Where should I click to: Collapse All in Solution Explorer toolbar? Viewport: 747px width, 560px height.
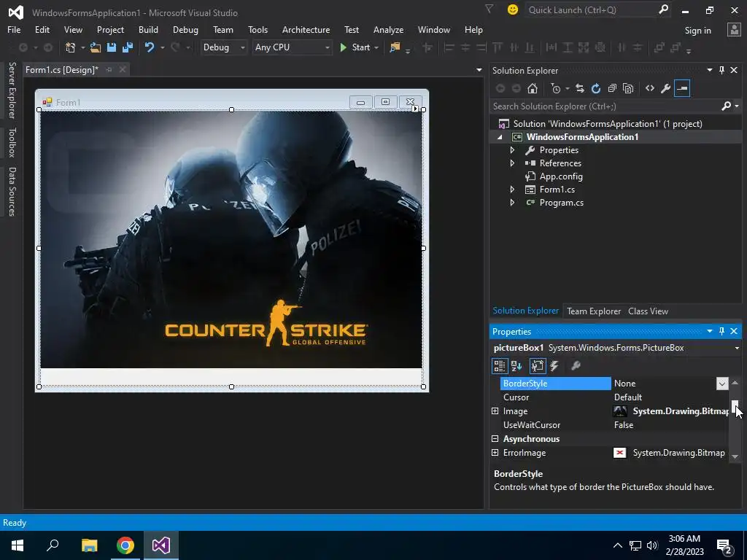[x=612, y=88]
